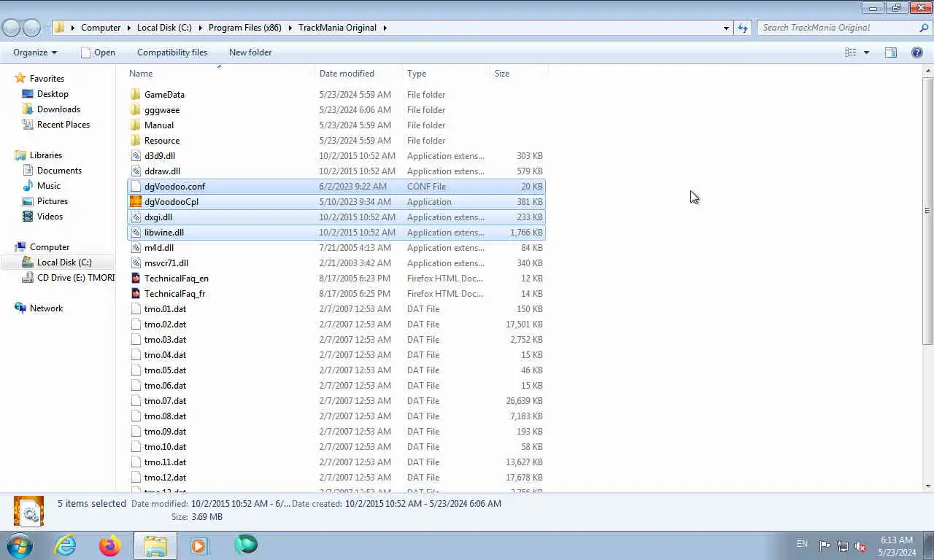Select the tmo.12.dat file
This screenshot has width=934, height=560.
click(336, 478)
